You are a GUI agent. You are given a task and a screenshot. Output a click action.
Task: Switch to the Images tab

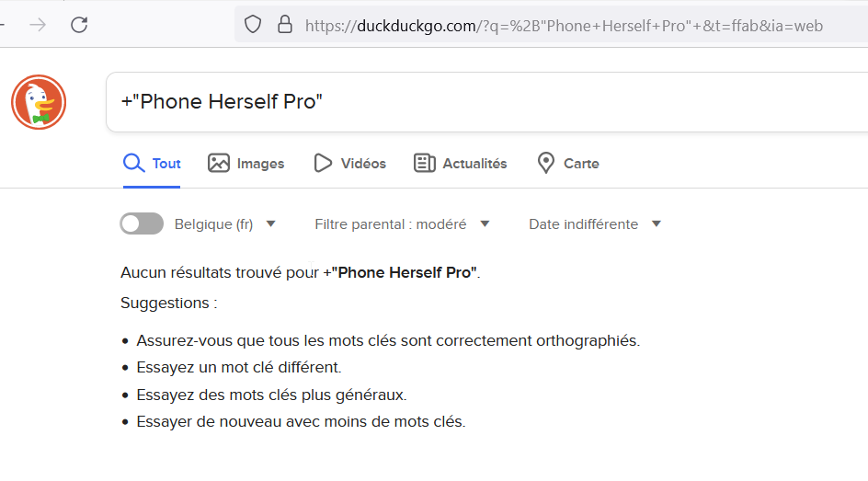pos(260,164)
